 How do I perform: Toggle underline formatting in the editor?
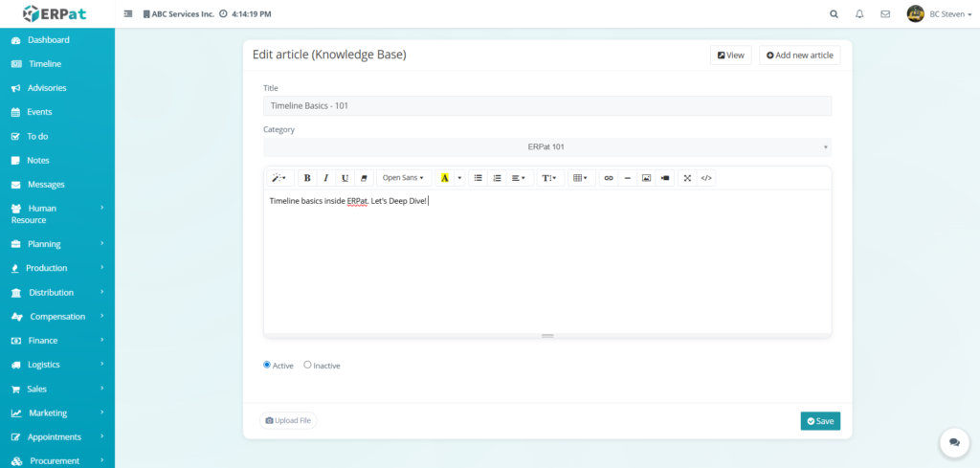tap(345, 178)
